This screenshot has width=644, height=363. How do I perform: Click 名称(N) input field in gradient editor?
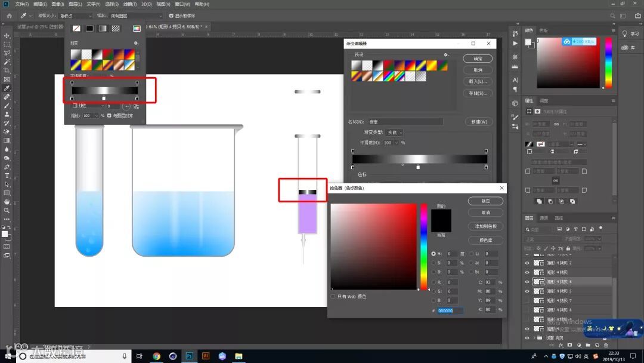pyautogui.click(x=406, y=122)
